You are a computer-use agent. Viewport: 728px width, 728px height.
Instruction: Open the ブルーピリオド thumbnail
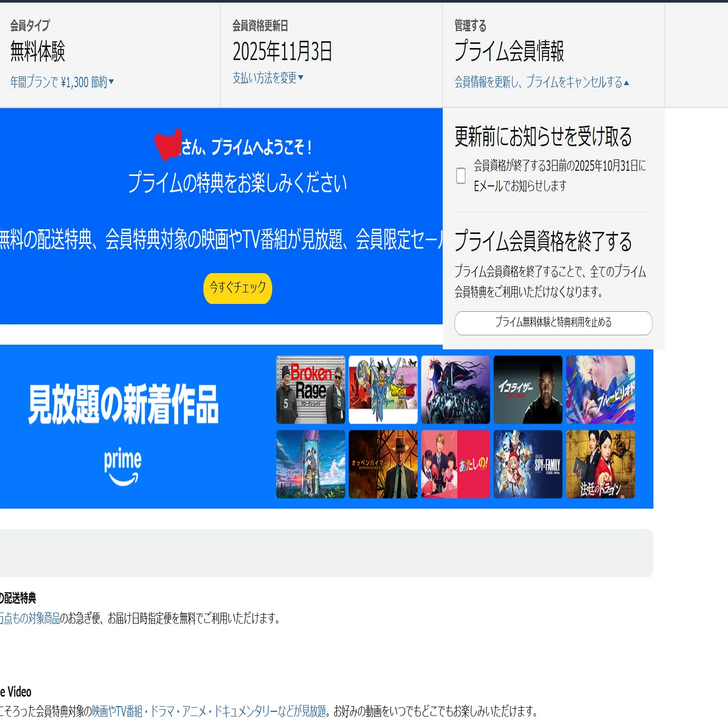(601, 390)
